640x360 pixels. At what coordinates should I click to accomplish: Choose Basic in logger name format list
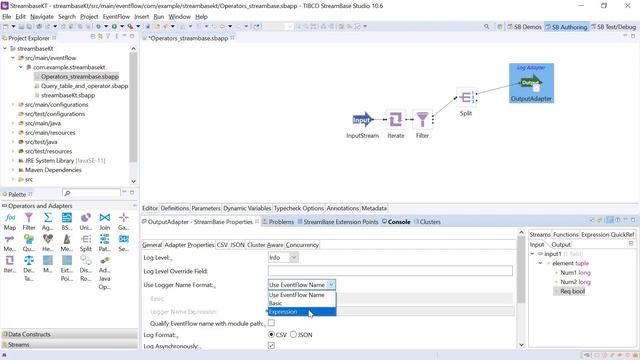302,303
